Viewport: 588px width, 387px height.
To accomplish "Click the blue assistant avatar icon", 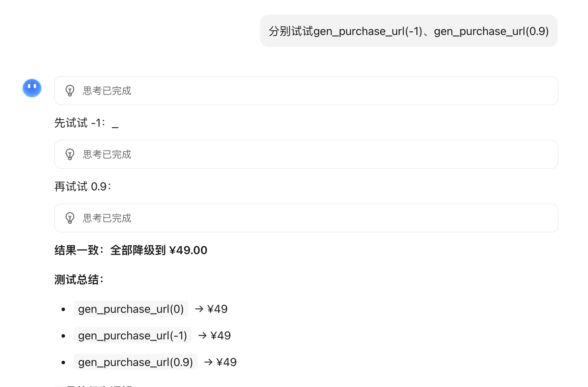I will (32, 88).
